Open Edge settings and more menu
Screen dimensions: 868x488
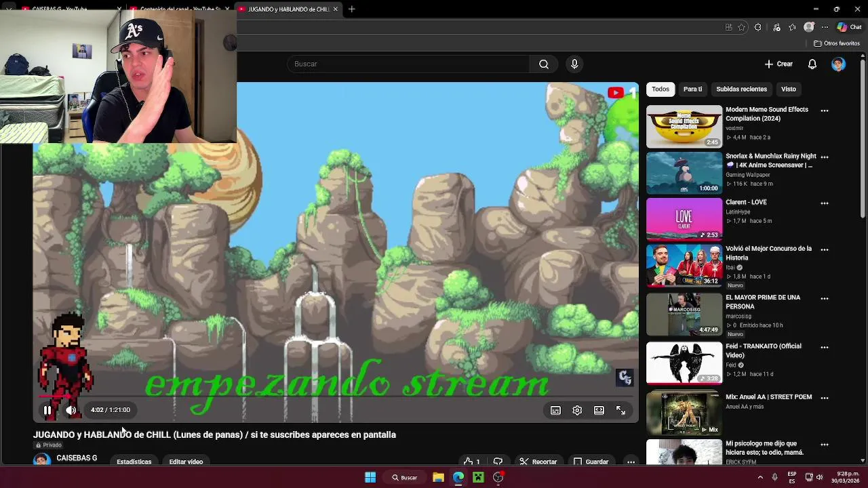click(x=825, y=27)
